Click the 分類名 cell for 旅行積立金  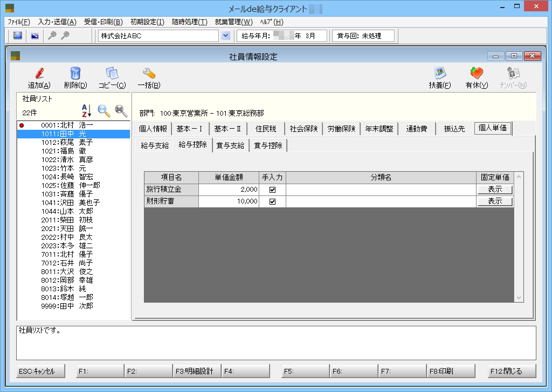coord(381,190)
